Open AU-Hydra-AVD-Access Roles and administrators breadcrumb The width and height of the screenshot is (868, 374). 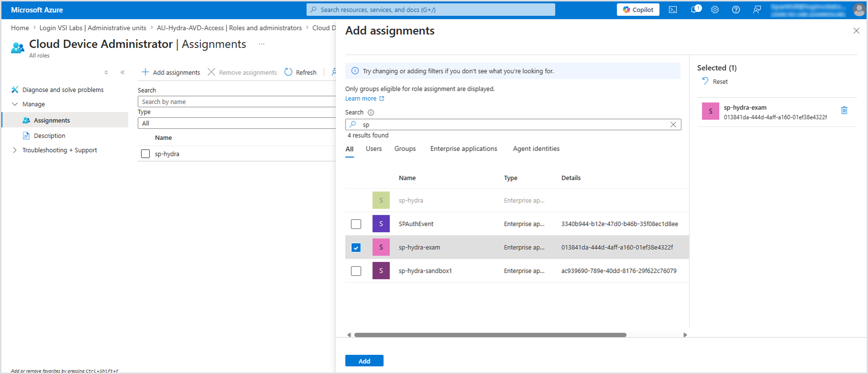click(x=229, y=28)
